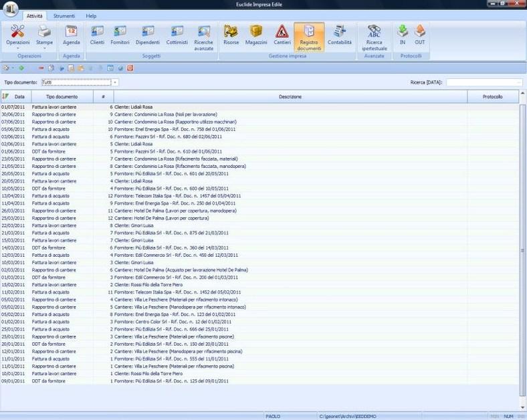Switch to the Strumenti tab
The height and width of the screenshot is (420, 527).
click(64, 15)
